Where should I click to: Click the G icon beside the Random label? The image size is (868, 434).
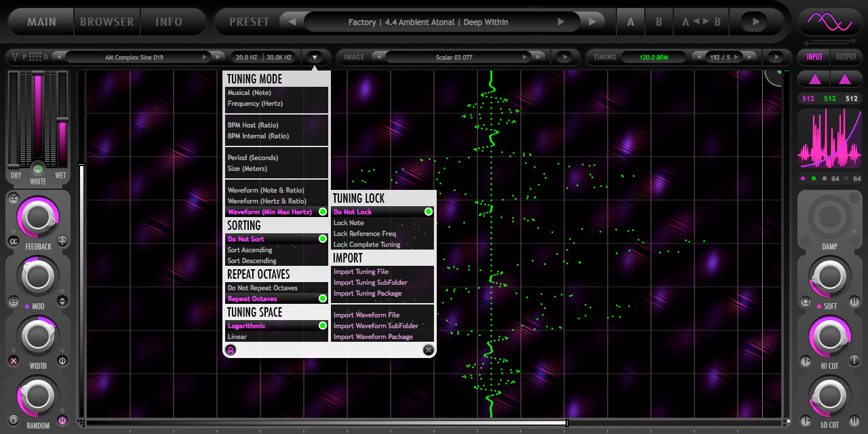(x=14, y=420)
